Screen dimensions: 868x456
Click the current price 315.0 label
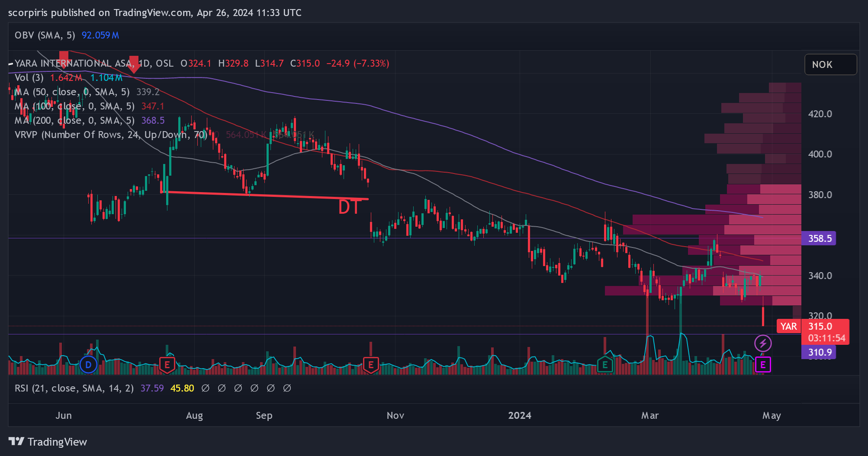[820, 326]
